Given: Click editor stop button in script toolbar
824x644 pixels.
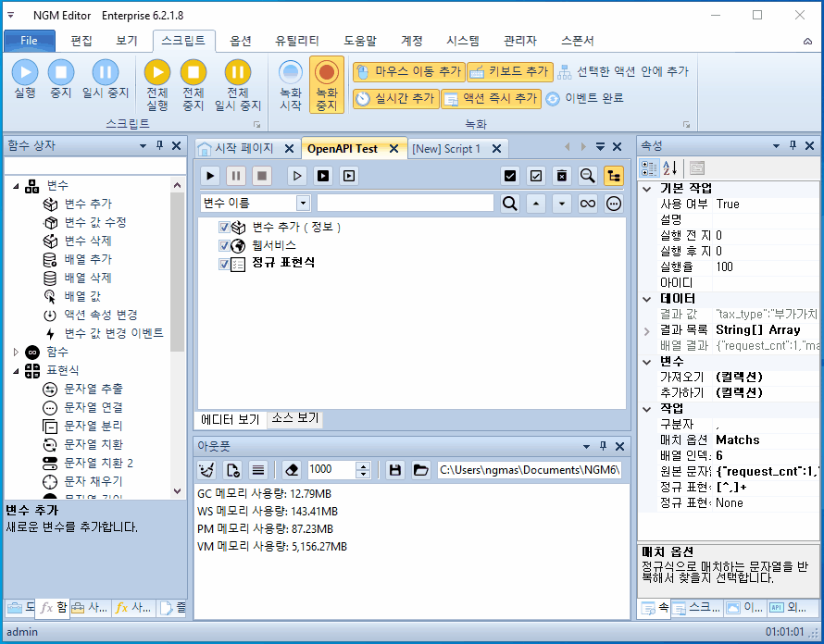Looking at the screenshot, I should (x=262, y=176).
